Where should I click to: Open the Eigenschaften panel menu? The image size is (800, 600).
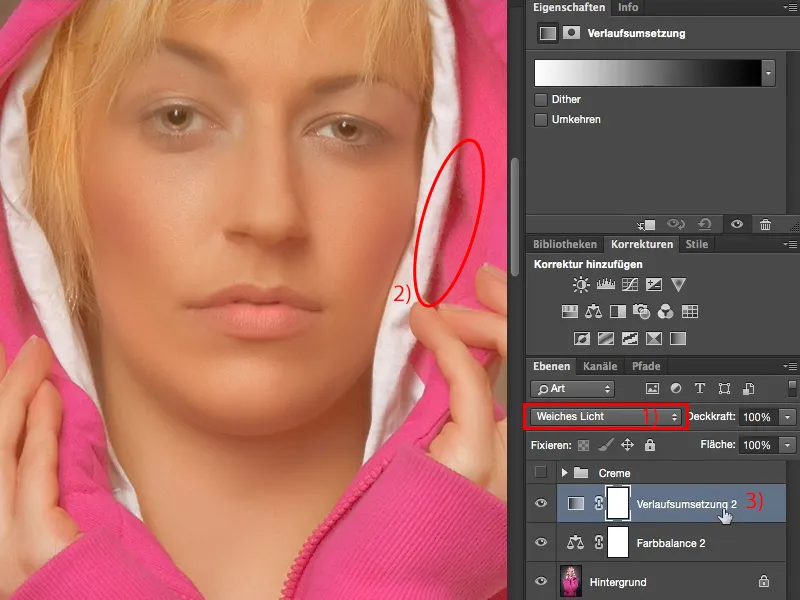click(792, 7)
